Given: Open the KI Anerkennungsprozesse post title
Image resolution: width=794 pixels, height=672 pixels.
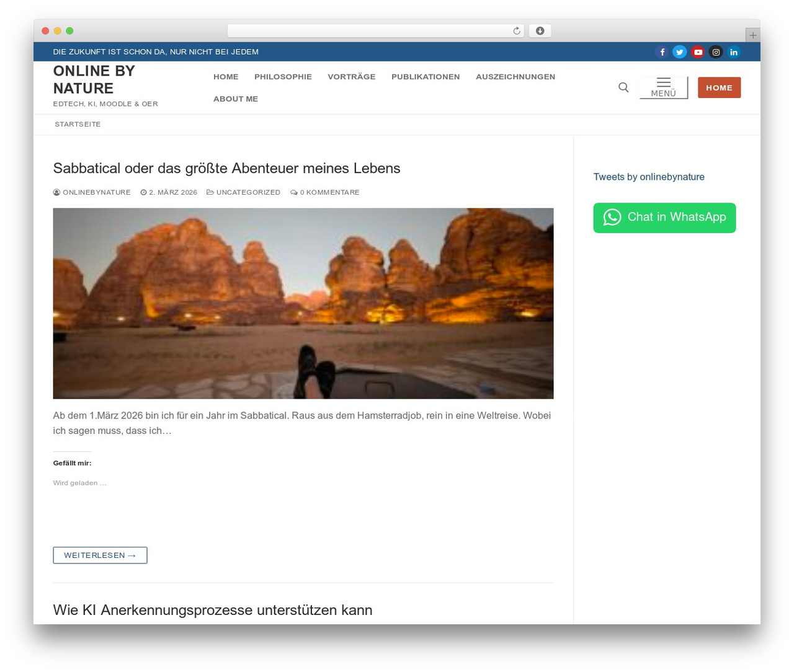Looking at the screenshot, I should [x=213, y=610].
